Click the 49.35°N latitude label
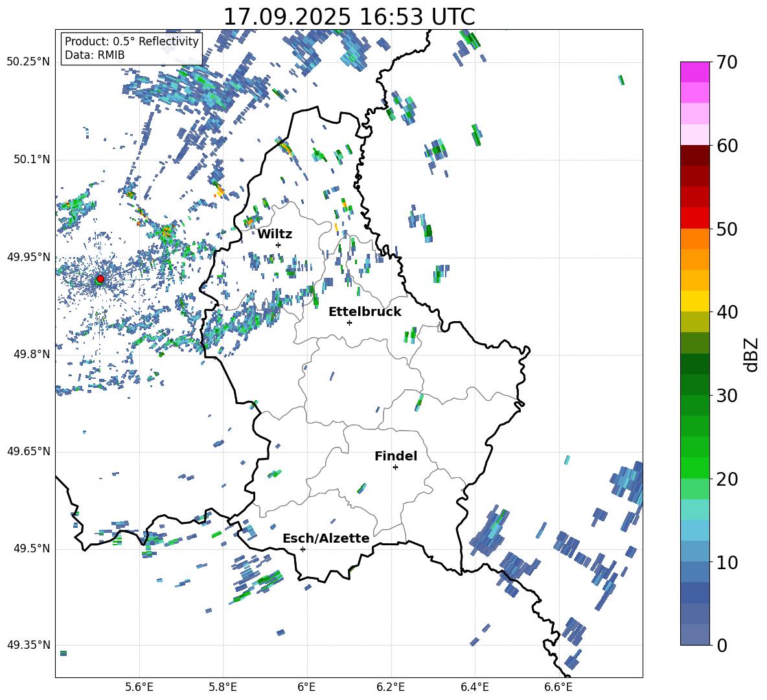The width and height of the screenshot is (767, 700). 29,645
